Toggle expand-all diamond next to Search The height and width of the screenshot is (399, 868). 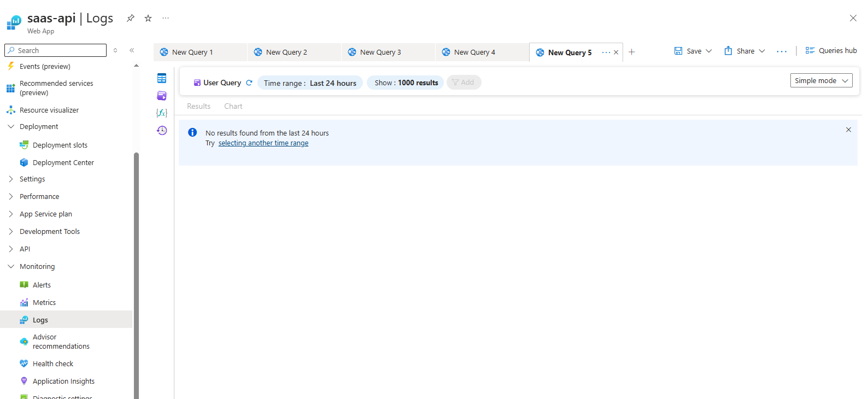[115, 50]
